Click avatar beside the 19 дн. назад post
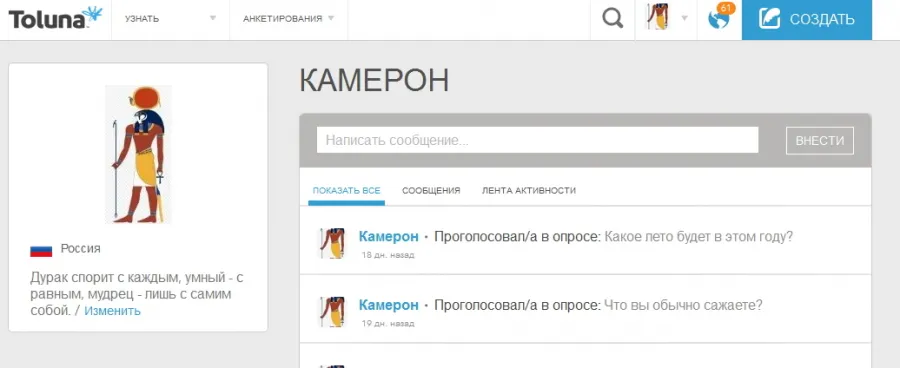 click(x=332, y=312)
